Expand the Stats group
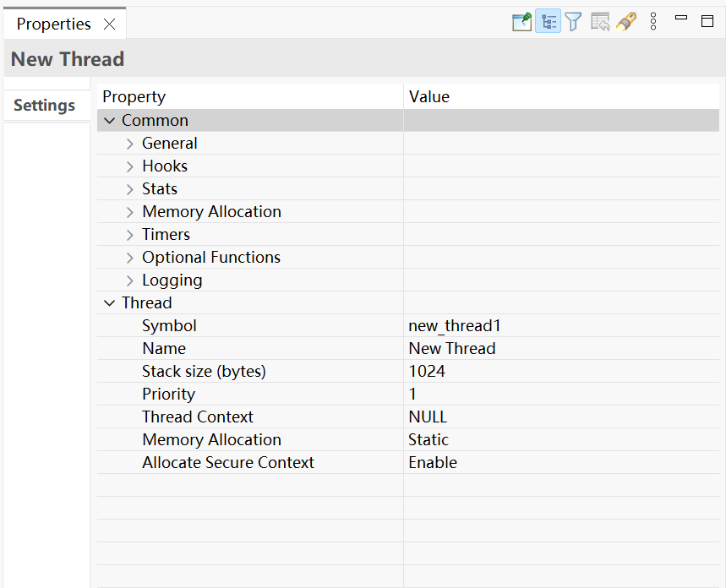 [129, 189]
